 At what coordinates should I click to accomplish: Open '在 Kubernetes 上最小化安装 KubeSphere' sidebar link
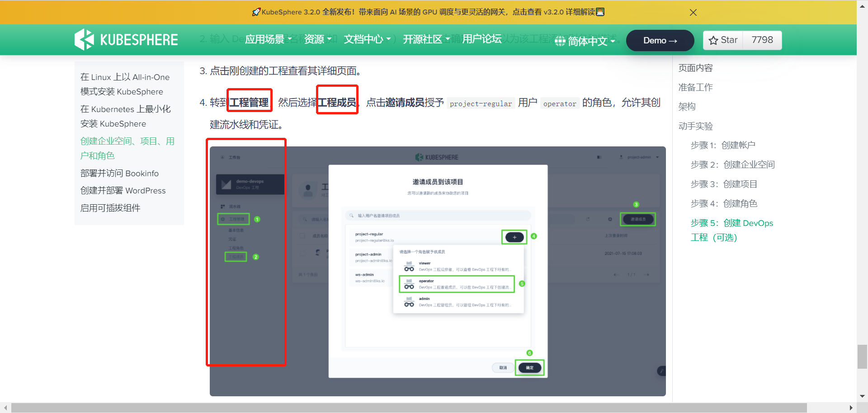[126, 117]
